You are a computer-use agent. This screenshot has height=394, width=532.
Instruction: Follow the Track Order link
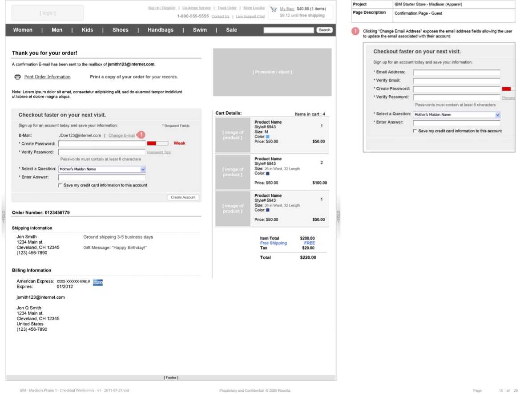(x=227, y=8)
